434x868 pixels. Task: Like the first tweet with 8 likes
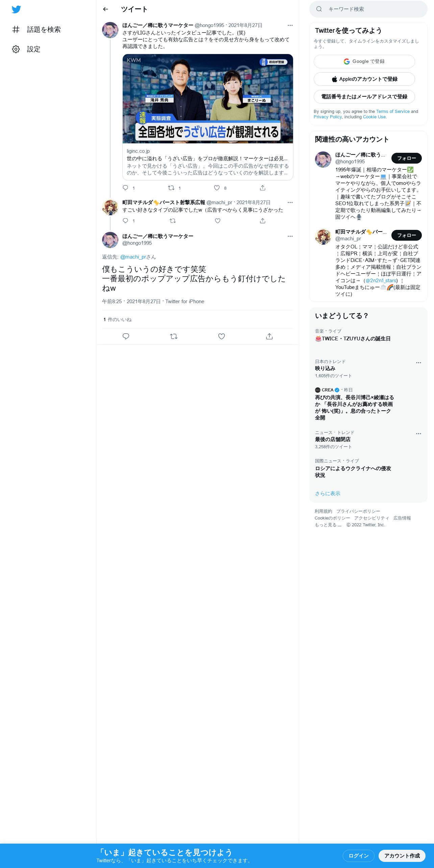217,188
